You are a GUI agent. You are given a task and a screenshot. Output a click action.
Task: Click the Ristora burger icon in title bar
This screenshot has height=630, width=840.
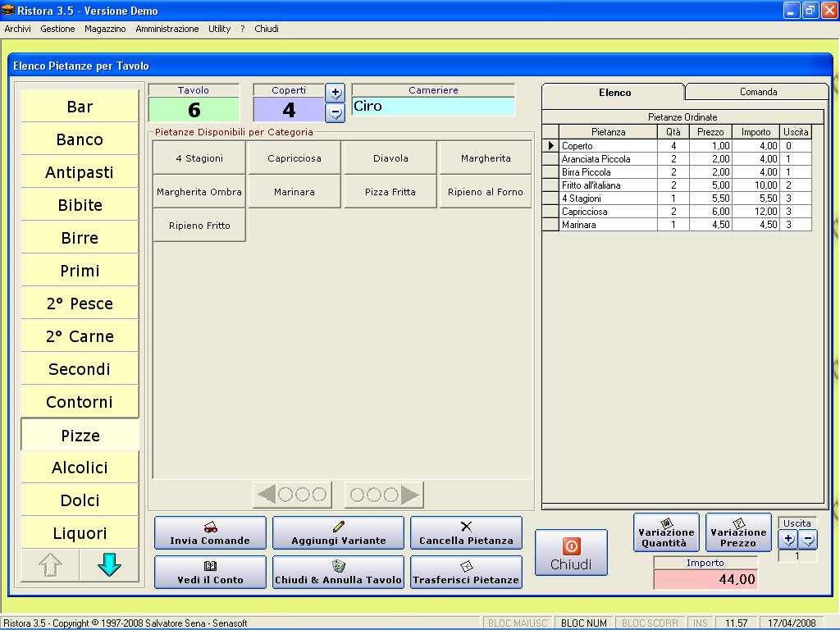[x=8, y=10]
